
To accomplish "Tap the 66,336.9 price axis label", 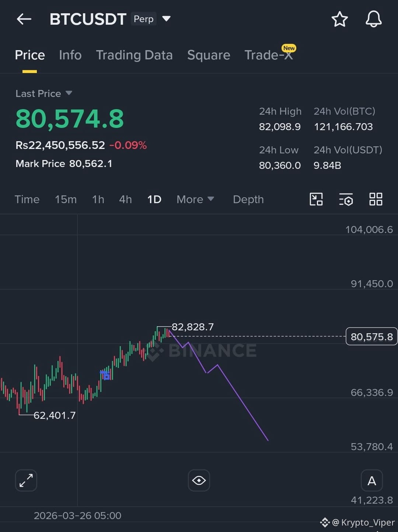I will click(371, 393).
